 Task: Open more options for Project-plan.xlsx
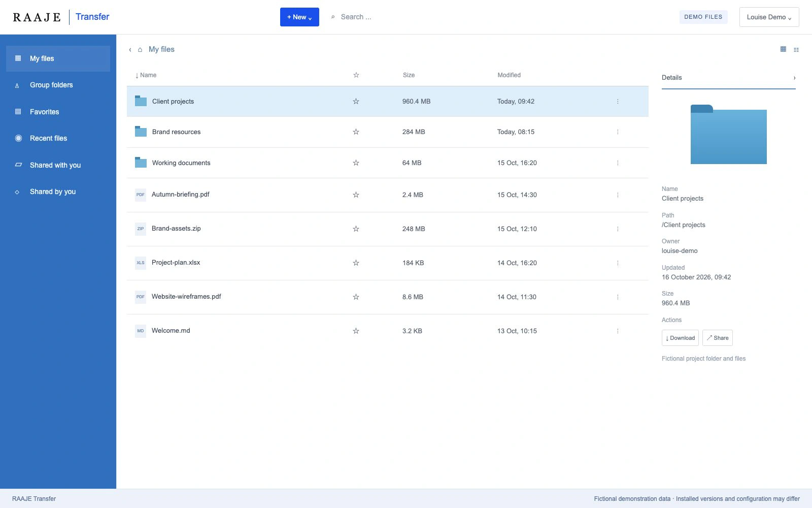pos(618,263)
